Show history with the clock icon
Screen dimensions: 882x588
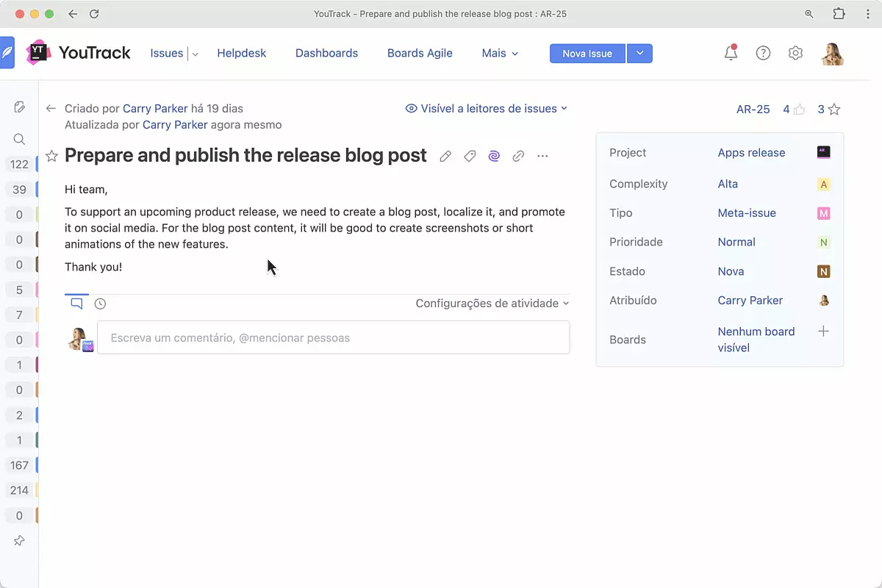101,304
